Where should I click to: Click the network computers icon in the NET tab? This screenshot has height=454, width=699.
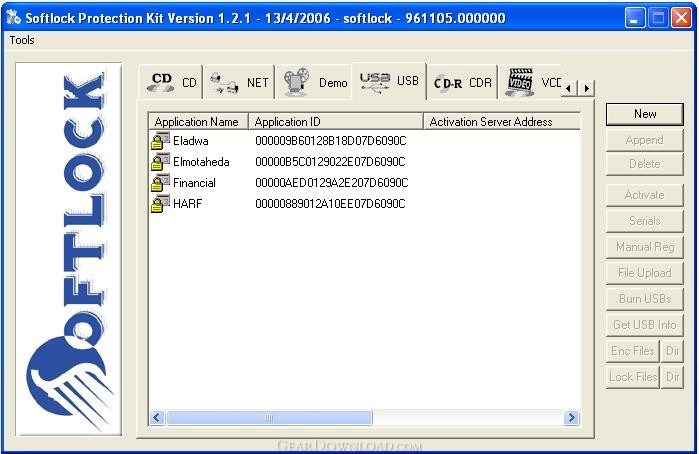[x=223, y=83]
